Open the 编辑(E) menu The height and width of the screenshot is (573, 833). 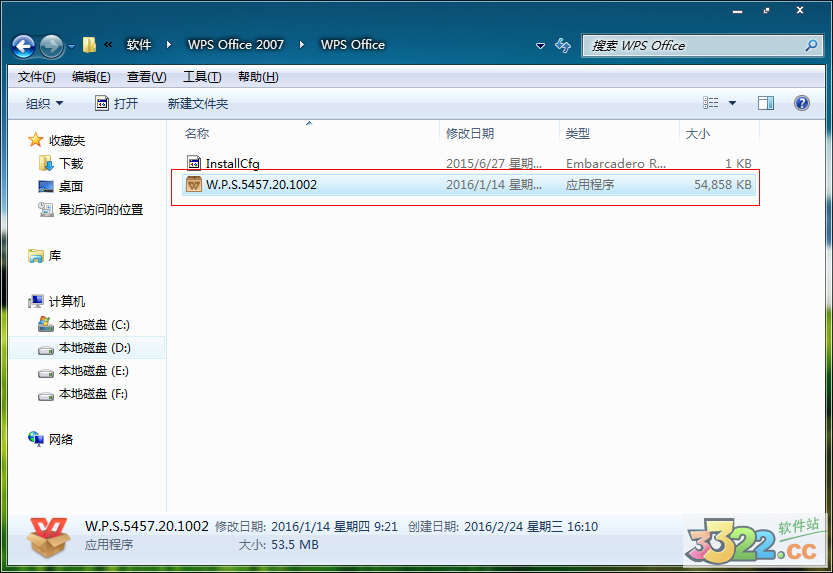[91, 77]
